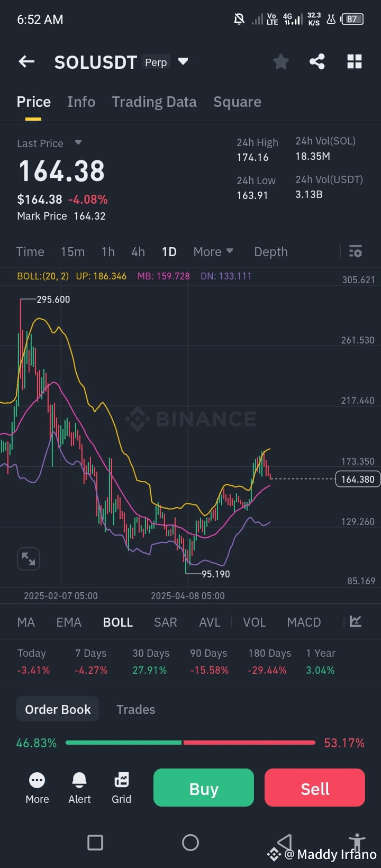Toggle the BOLL indicator
381x868 pixels.
click(x=118, y=622)
